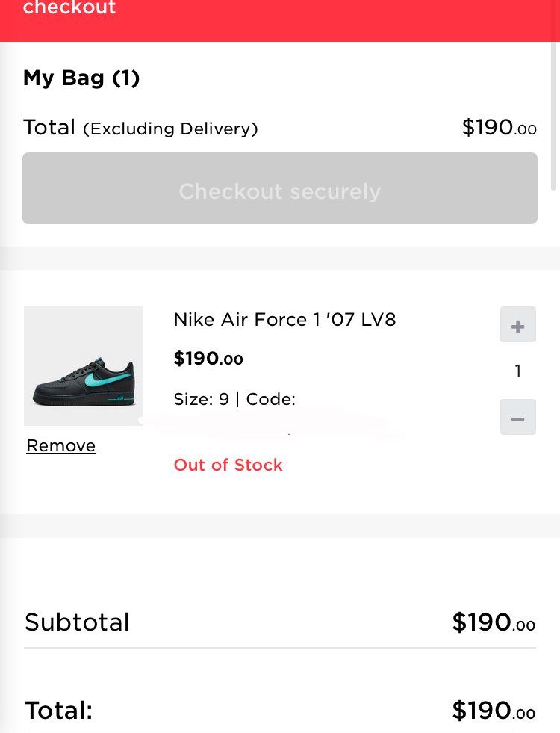Remove the Nike shoe from bag
Image resolution: width=560 pixels, height=733 pixels.
tap(61, 445)
